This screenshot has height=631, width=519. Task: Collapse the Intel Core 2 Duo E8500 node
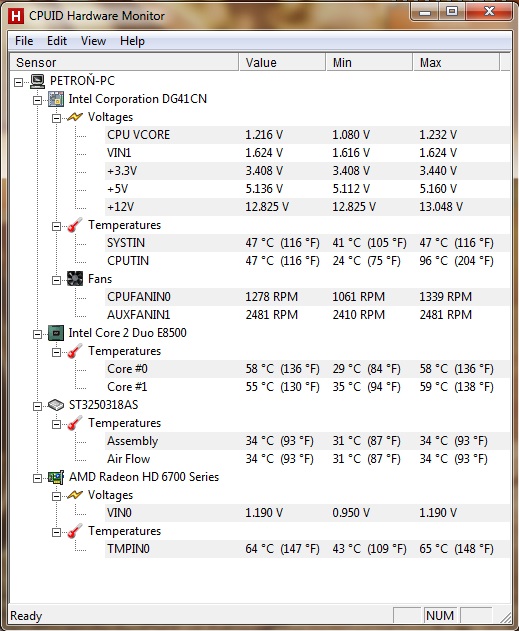[37, 334]
